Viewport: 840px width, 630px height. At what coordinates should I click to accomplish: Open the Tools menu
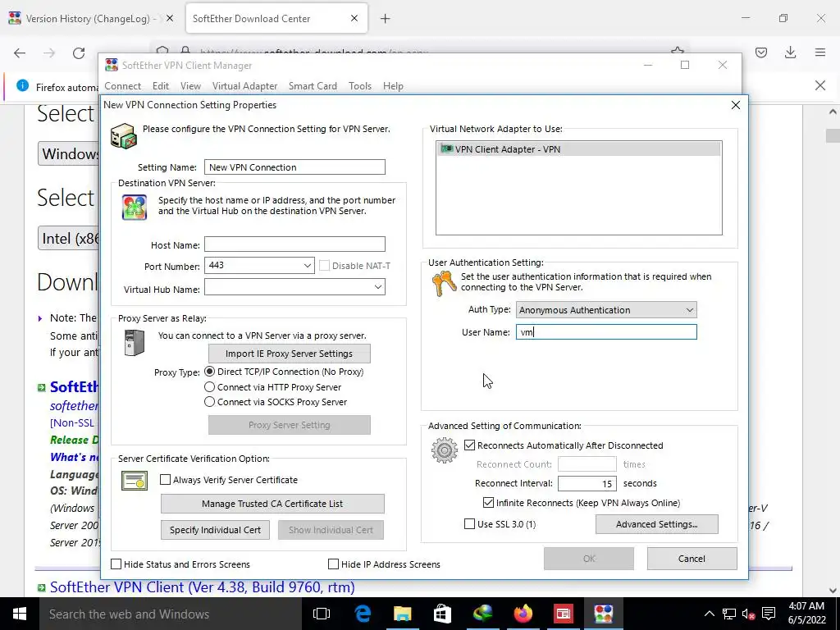pos(360,85)
